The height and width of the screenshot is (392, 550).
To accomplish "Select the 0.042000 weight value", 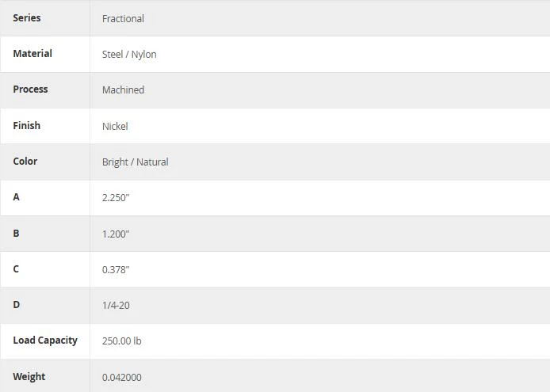I will 122,378.
